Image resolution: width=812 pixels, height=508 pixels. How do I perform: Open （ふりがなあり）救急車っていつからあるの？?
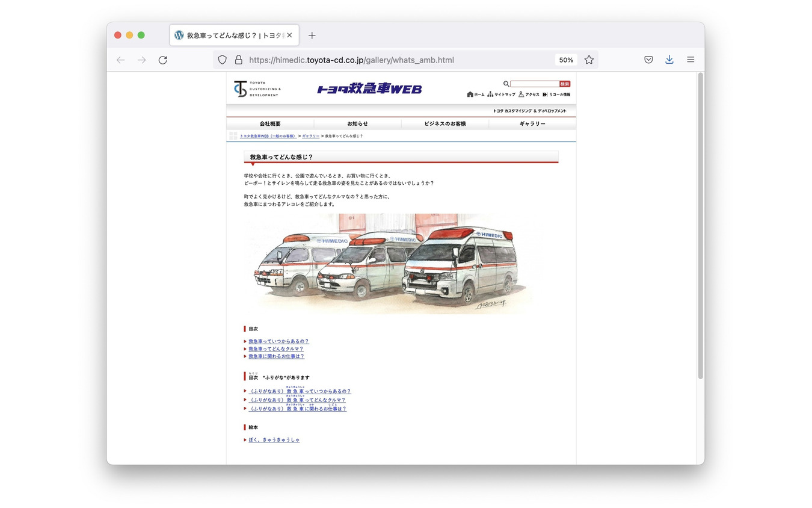[300, 391]
